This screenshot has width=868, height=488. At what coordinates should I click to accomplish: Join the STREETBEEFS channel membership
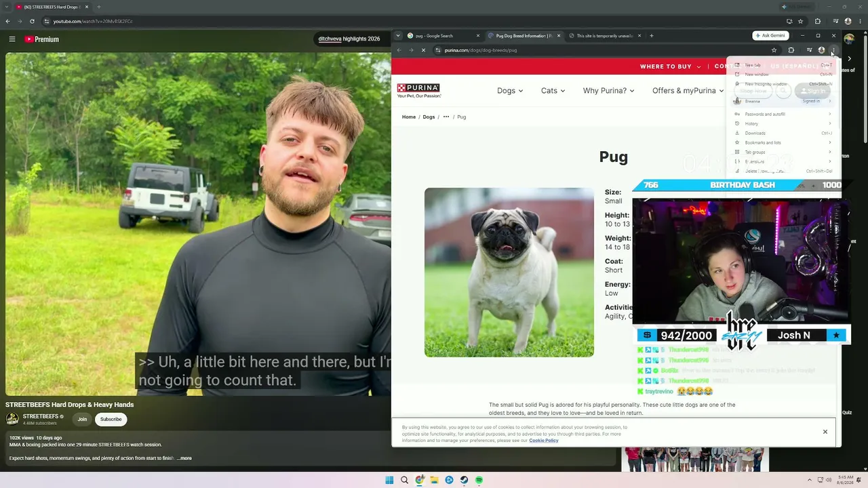[x=82, y=419]
